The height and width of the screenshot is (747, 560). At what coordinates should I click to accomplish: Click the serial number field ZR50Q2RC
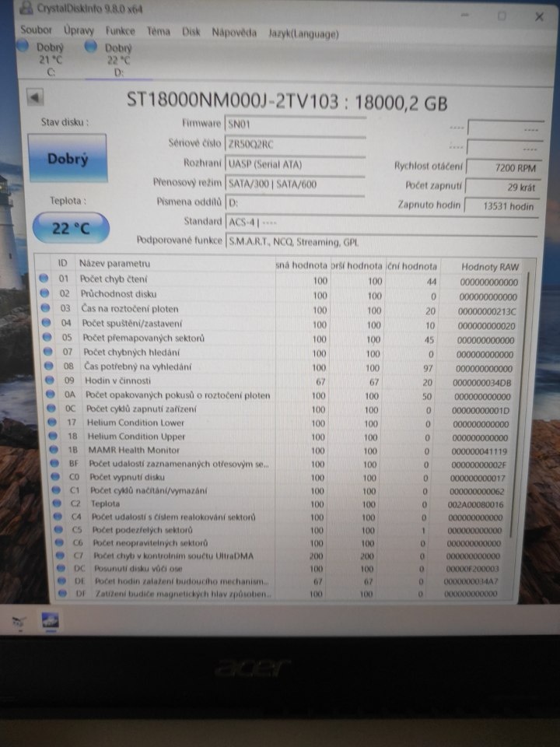(x=295, y=145)
